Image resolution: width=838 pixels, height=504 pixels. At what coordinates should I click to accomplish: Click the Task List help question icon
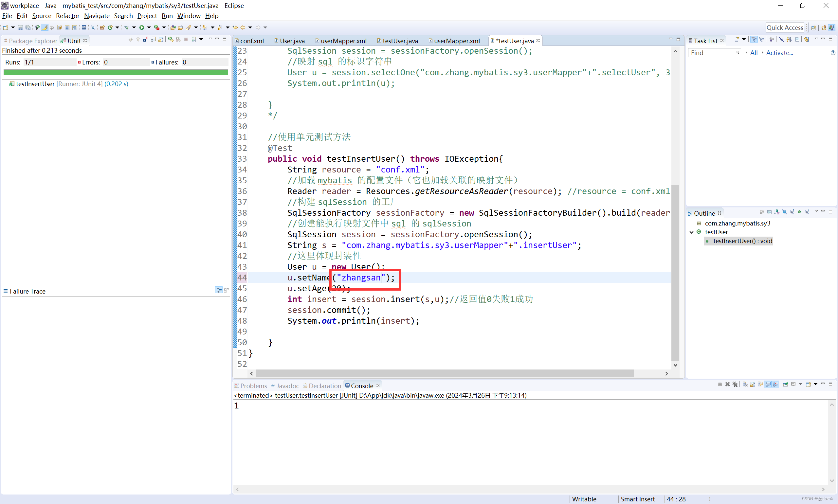pos(833,53)
